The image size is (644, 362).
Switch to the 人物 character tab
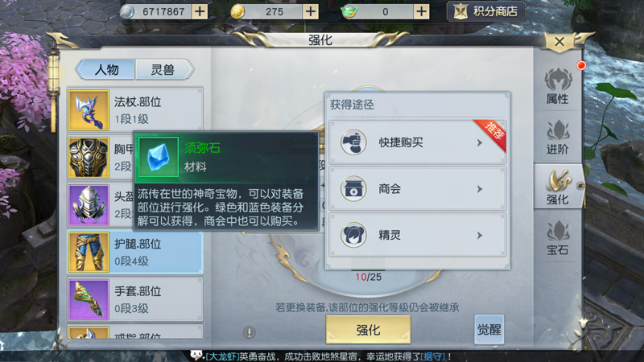105,69
